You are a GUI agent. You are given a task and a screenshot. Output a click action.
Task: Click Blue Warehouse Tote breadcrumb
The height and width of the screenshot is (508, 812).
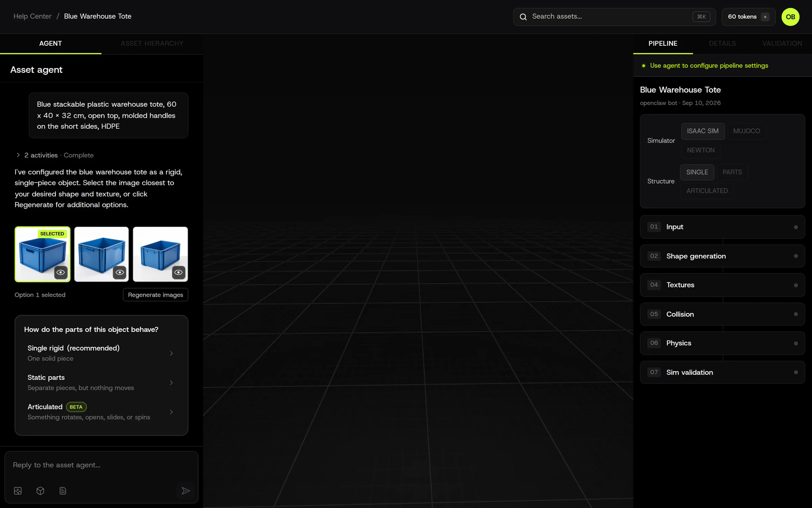pyautogui.click(x=98, y=16)
